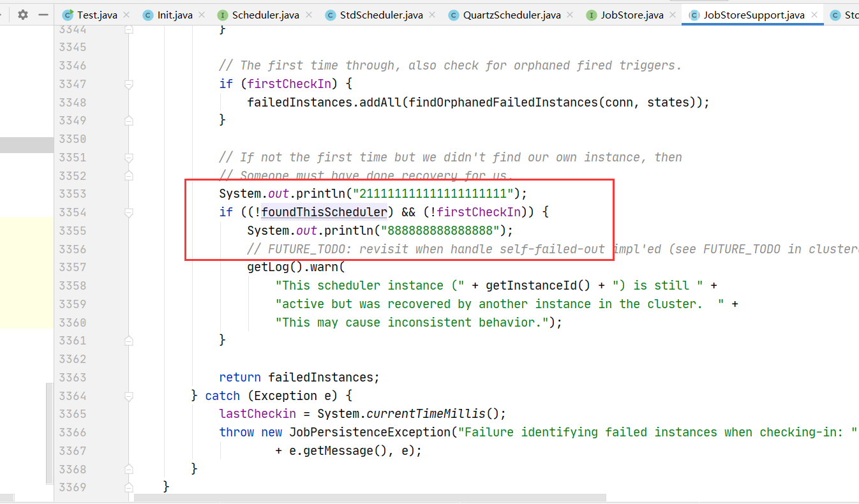
Task: Close the JobStoreSupport.java tab
Action: pyautogui.click(x=814, y=15)
